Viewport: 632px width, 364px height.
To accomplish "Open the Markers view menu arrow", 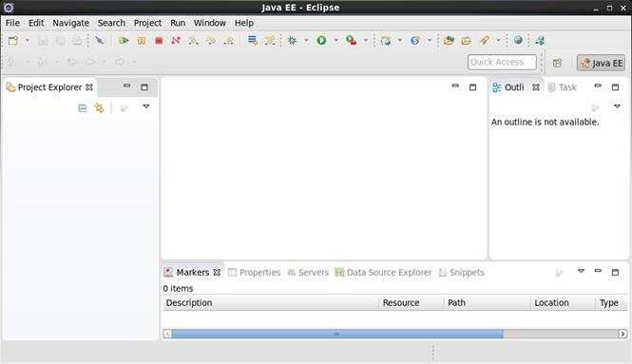I will [581, 271].
